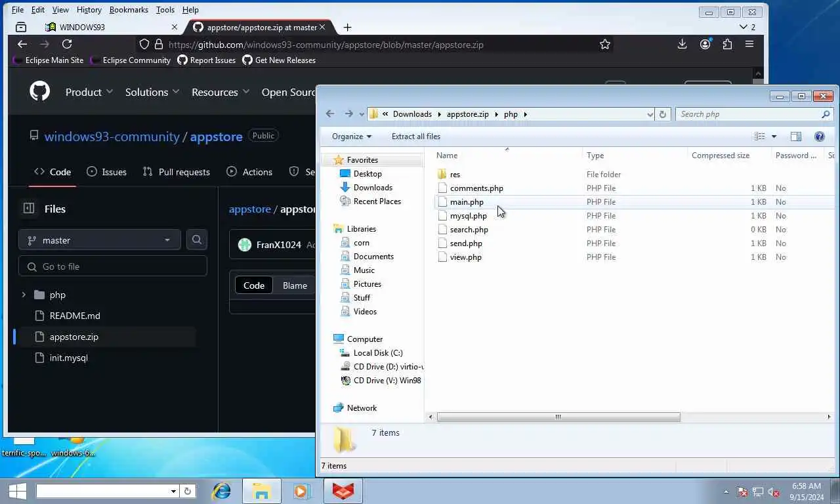Select search.php file in Explorer list
The width and height of the screenshot is (840, 504).
tap(469, 230)
